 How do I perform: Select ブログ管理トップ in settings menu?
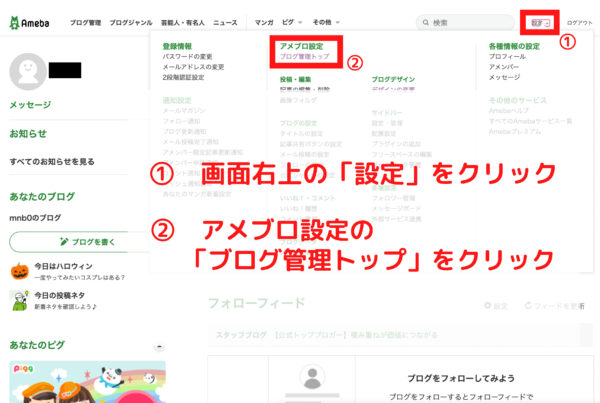click(x=305, y=57)
